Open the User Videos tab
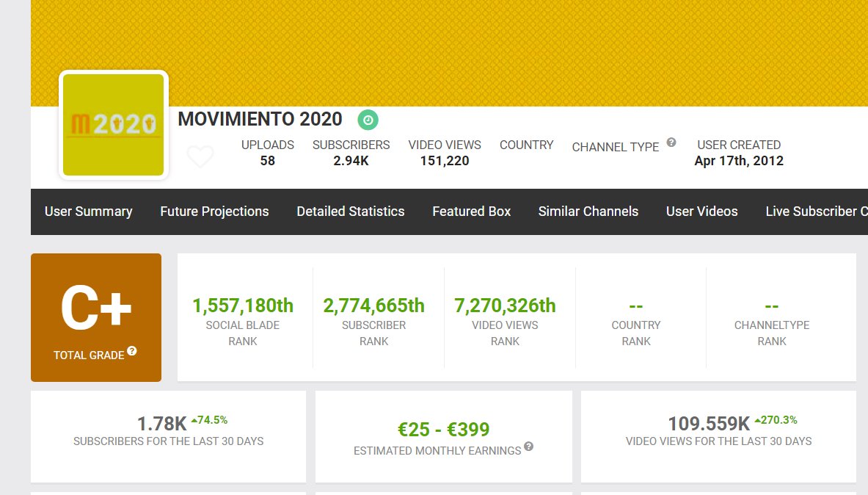 [x=702, y=212]
